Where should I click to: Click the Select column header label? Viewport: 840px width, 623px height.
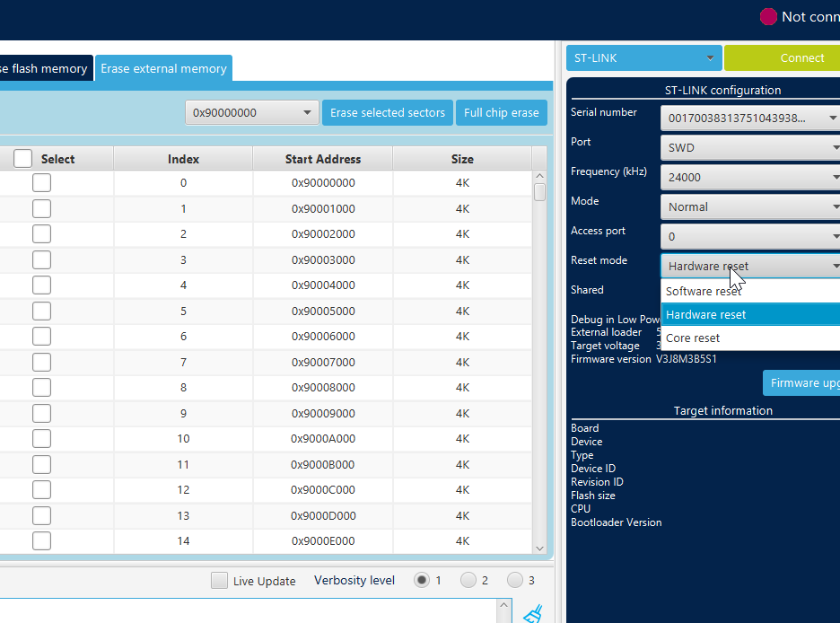pos(57,159)
